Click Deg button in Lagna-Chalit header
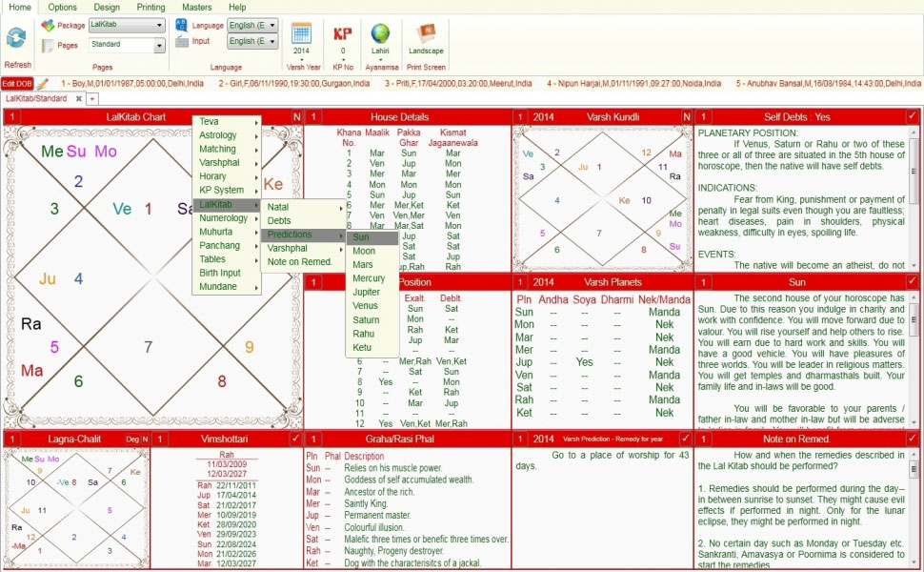Screen dimensions: 924x572 click(132, 439)
